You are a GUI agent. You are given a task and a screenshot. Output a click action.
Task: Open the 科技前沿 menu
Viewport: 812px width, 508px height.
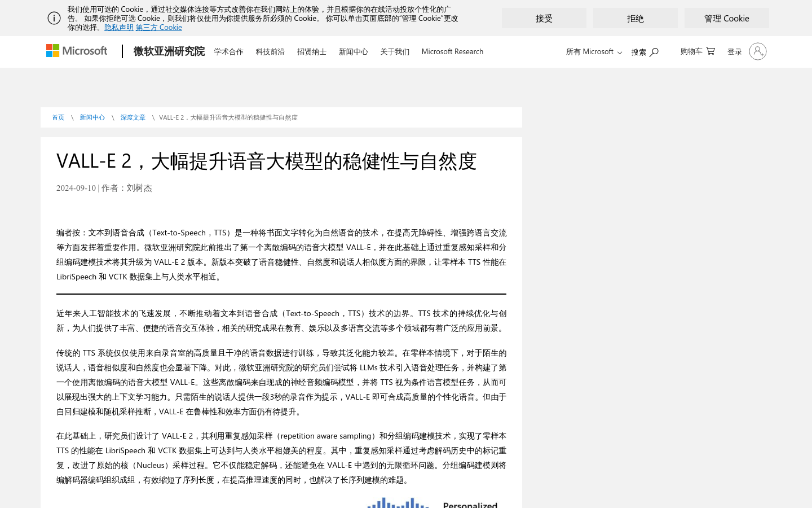[x=270, y=51]
